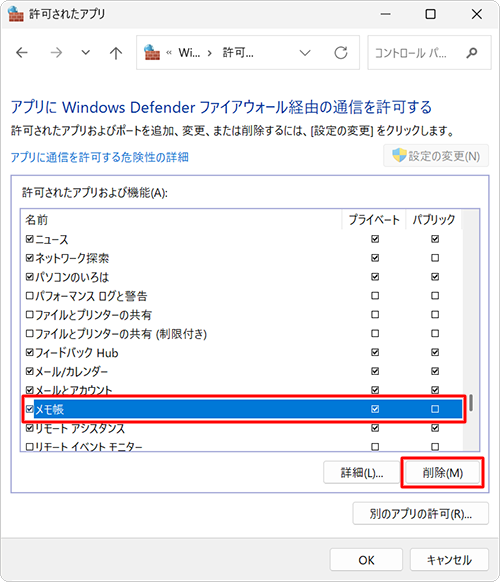
Task: Select the メモ帳 row text
Action: coord(49,409)
